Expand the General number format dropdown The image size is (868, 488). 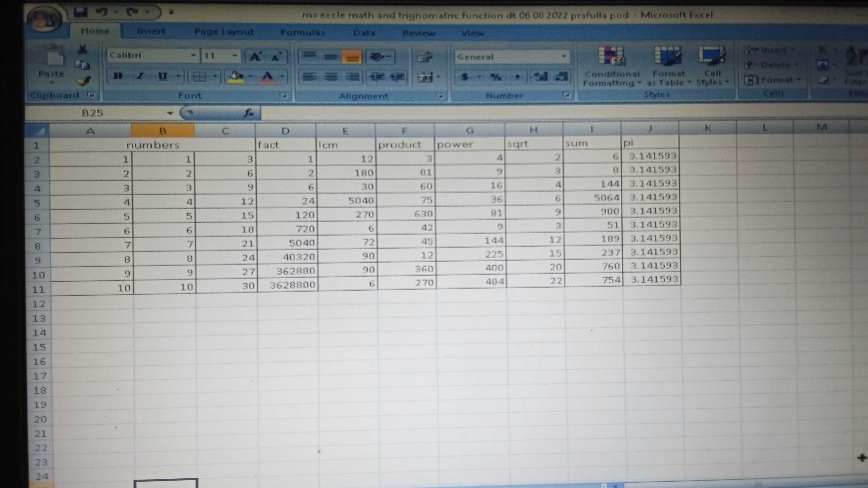[564, 57]
